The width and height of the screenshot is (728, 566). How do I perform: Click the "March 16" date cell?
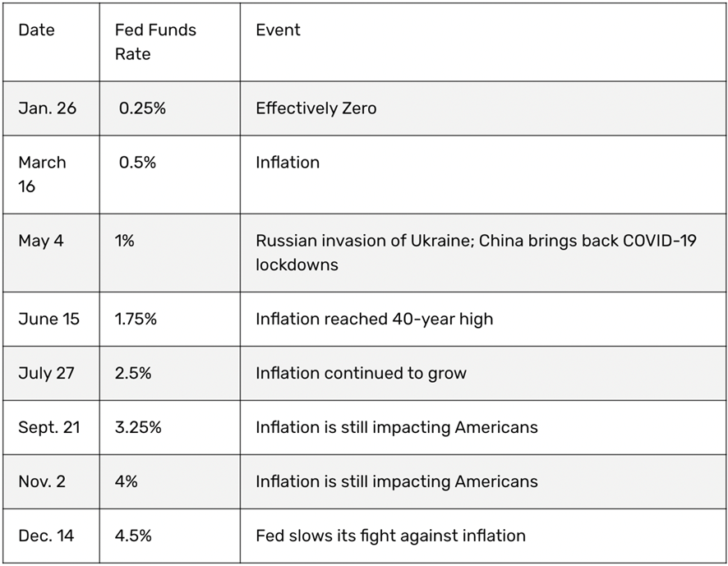tap(42, 174)
